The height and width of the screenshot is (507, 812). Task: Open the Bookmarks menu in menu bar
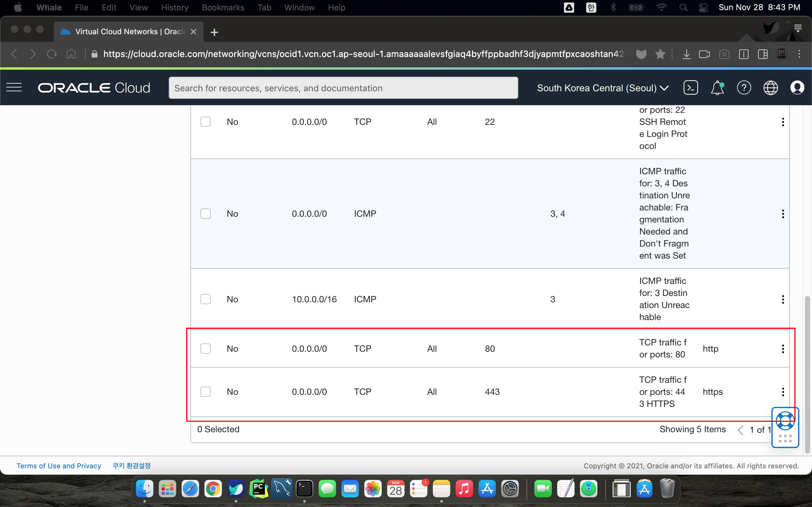223,7
